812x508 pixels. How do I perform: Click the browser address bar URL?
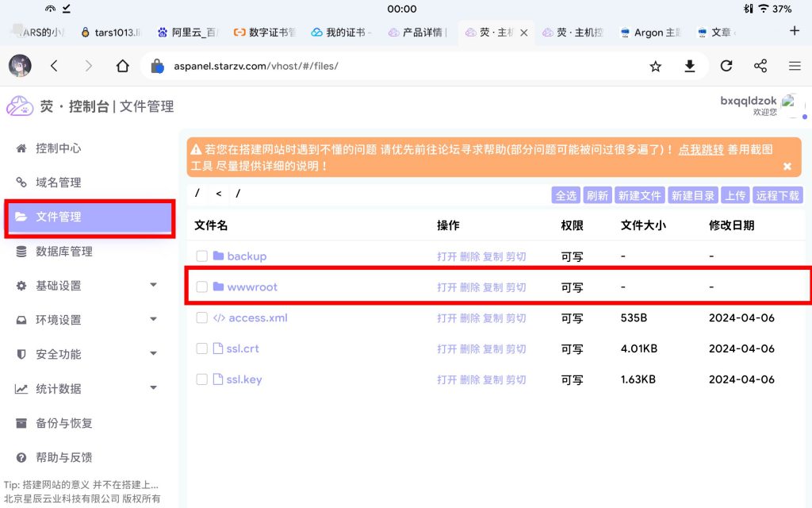(x=256, y=66)
